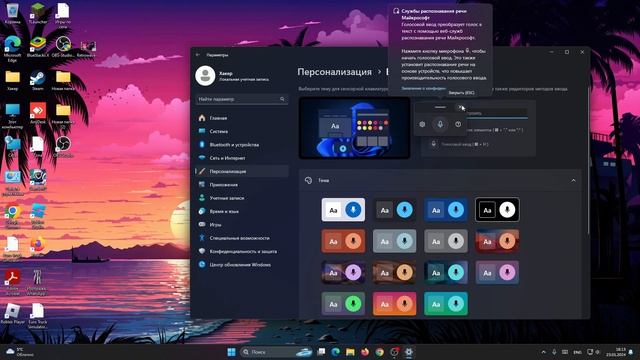Click Персонализация breadcrumb heading
640x360 pixels.
click(334, 72)
